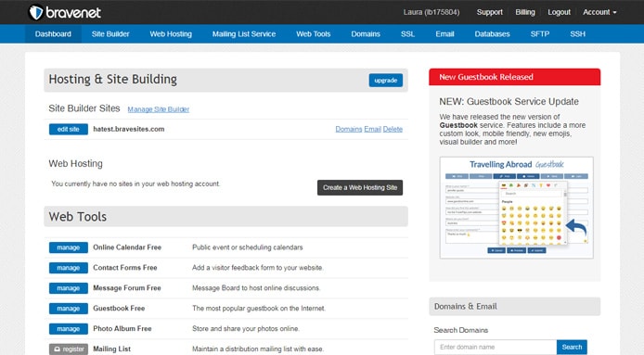Click the Bravenet shield logo
This screenshot has width=644, height=355.
[x=36, y=12]
